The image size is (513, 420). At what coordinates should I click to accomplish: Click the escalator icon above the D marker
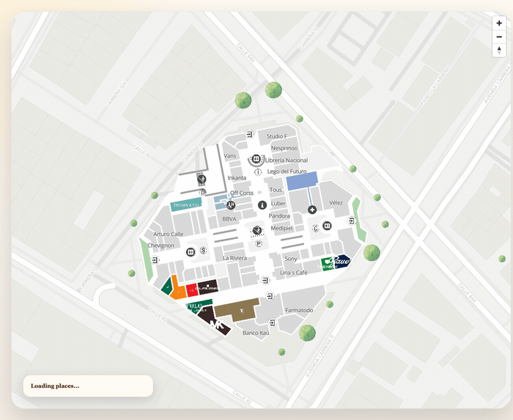tap(202, 179)
